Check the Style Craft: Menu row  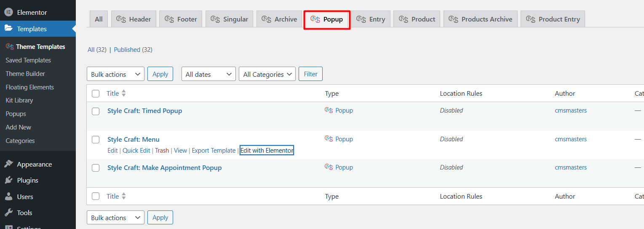click(x=96, y=140)
